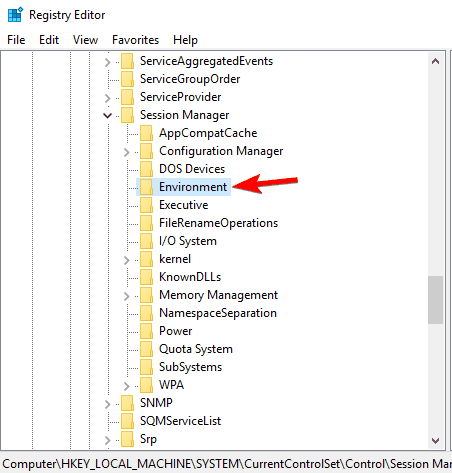Select the DOS Devices folder icon
This screenshot has height=473, width=452.
click(146, 169)
